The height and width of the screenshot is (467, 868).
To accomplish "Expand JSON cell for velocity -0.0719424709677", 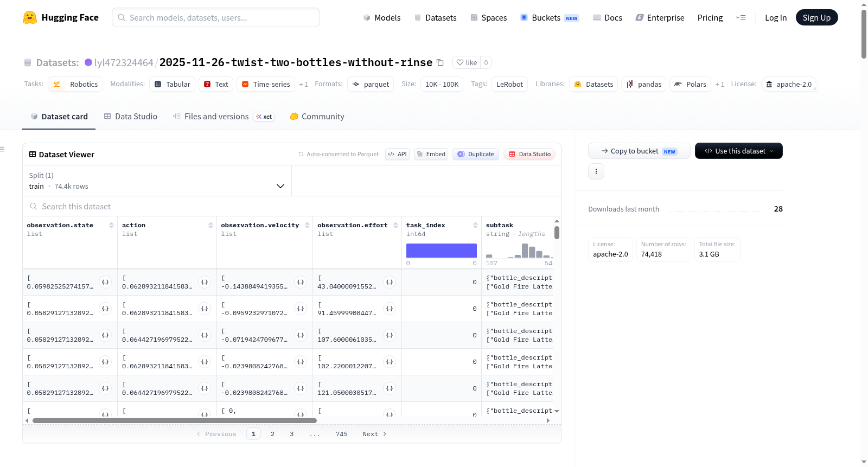I will click(x=301, y=335).
